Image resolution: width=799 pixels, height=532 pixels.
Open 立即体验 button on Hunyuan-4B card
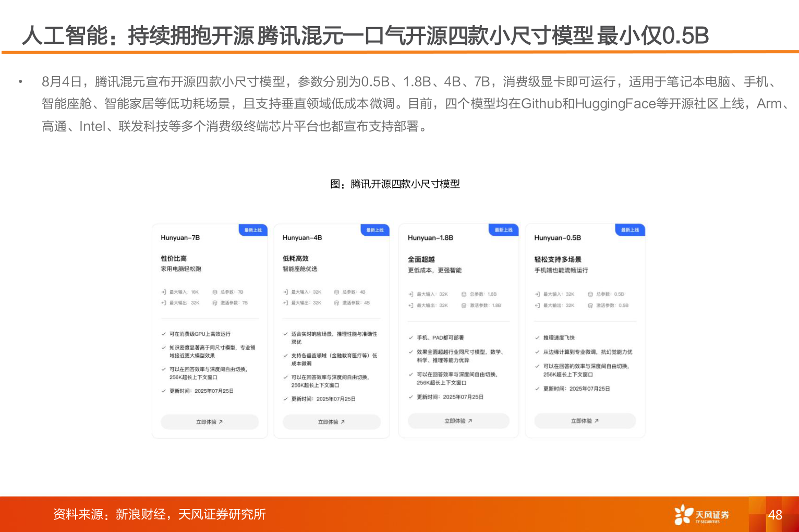(x=332, y=422)
